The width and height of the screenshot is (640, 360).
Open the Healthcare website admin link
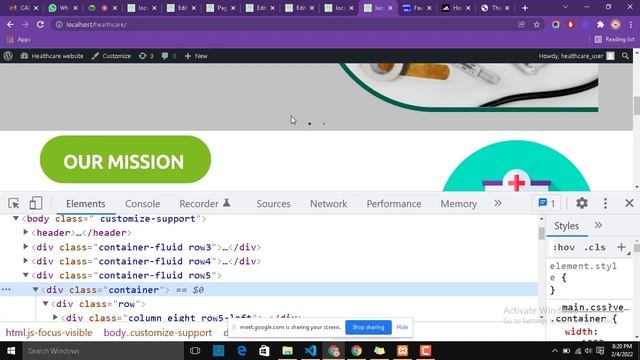pos(52,56)
